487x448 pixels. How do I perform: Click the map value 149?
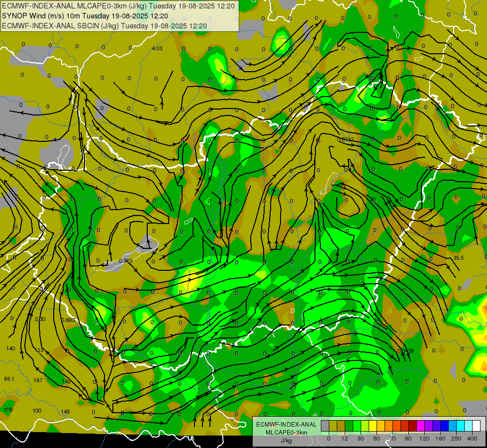65,412
